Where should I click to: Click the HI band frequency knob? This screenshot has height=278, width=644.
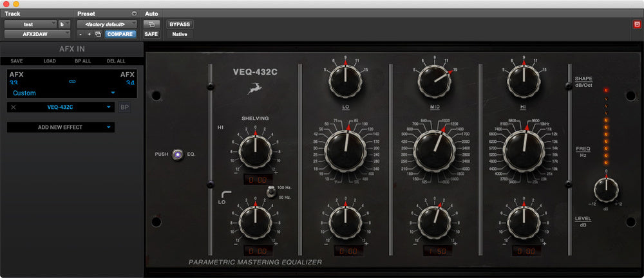pyautogui.click(x=524, y=151)
